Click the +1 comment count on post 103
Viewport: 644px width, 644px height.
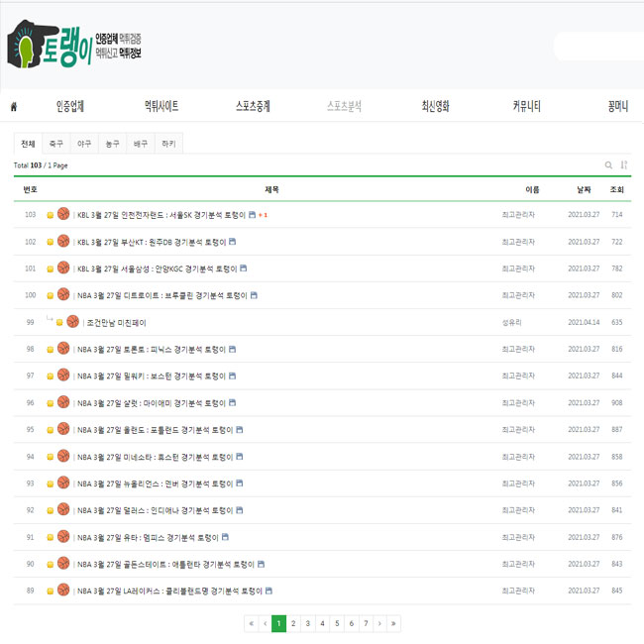coord(263,215)
